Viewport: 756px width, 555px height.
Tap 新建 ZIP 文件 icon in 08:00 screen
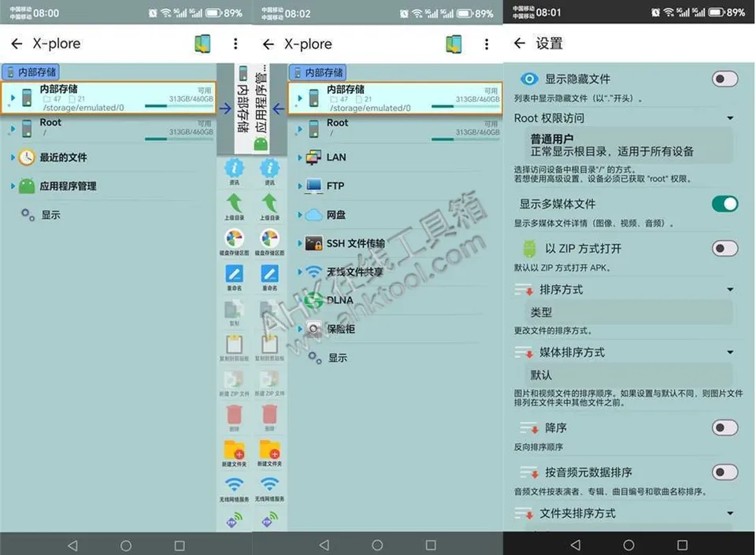pyautogui.click(x=235, y=379)
